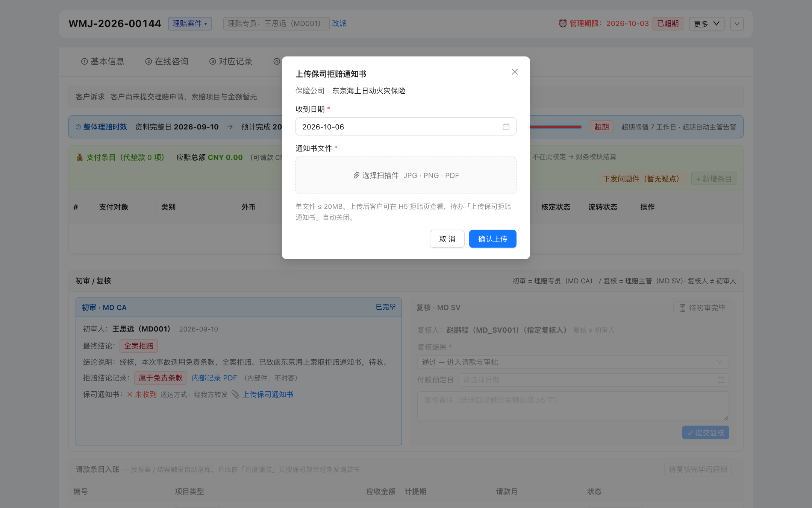The width and height of the screenshot is (812, 508).
Task: Click the 属于免责条款 tag
Action: [161, 378]
